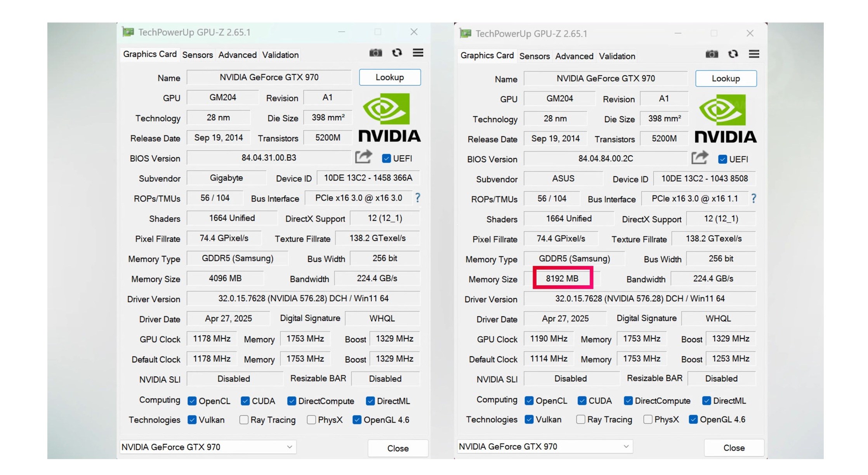Click PCIe x16 3.0 @ x16 1.1 value
The height and width of the screenshot is (475, 868).
coord(695,198)
